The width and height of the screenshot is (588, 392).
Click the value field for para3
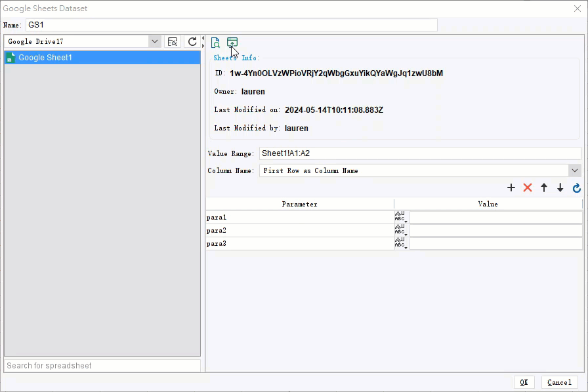pyautogui.click(x=495, y=244)
